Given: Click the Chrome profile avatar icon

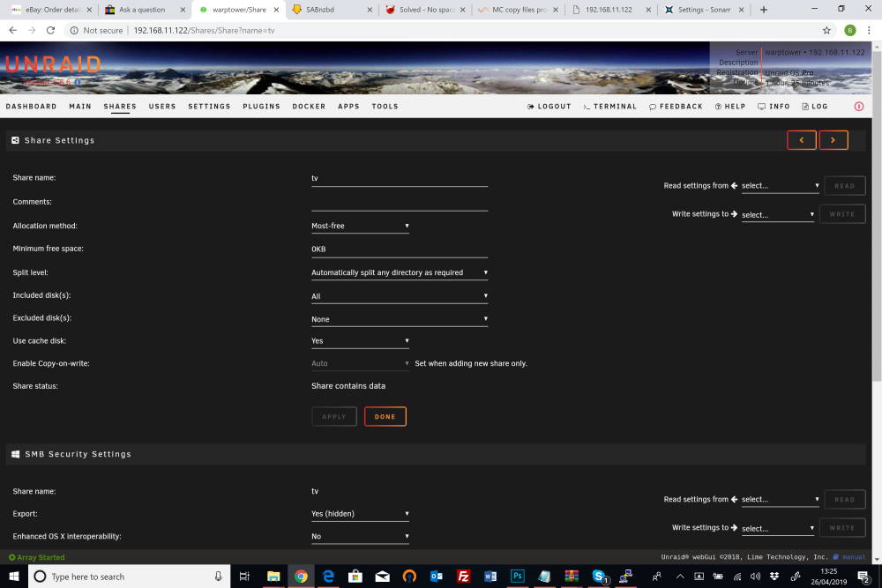Looking at the screenshot, I should [850, 30].
